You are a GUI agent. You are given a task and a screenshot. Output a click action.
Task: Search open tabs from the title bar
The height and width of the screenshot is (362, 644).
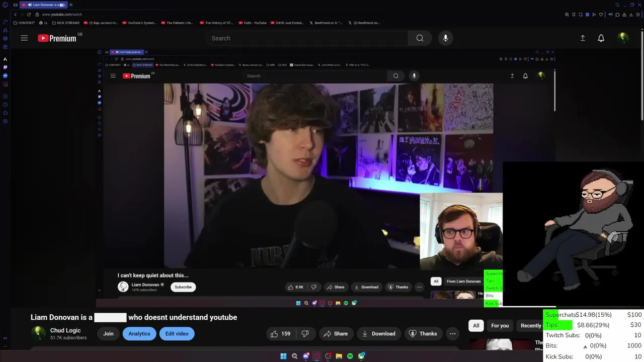617,5
